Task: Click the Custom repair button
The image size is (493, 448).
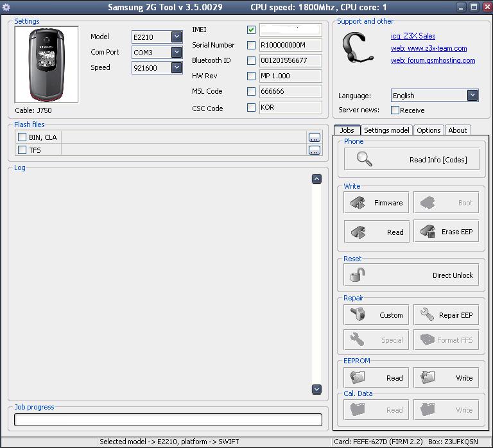Action: click(x=376, y=314)
